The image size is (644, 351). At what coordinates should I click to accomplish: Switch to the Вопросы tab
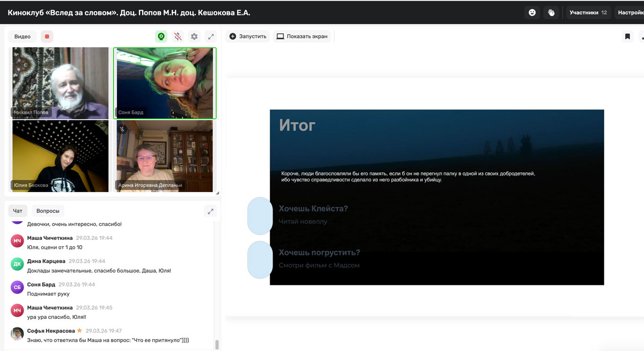pyautogui.click(x=48, y=211)
